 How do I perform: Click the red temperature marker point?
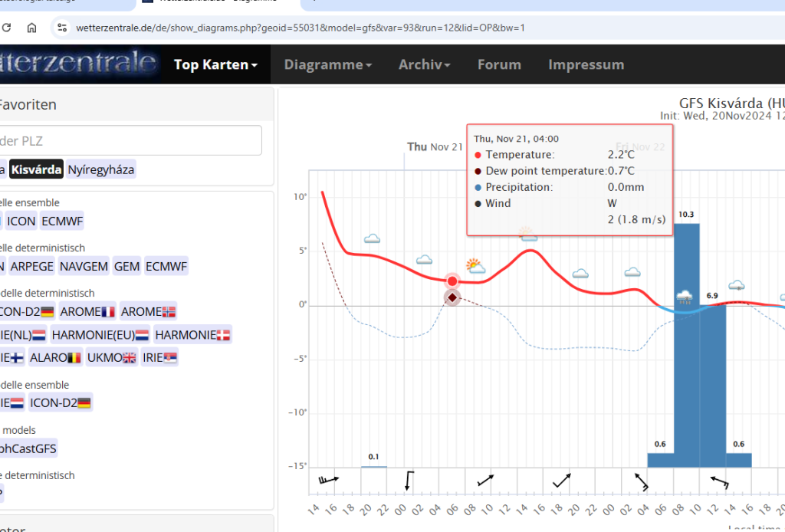(x=452, y=281)
